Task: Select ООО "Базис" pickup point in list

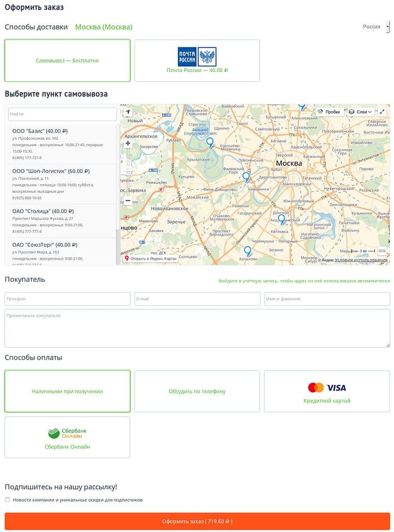Action: 40,131
